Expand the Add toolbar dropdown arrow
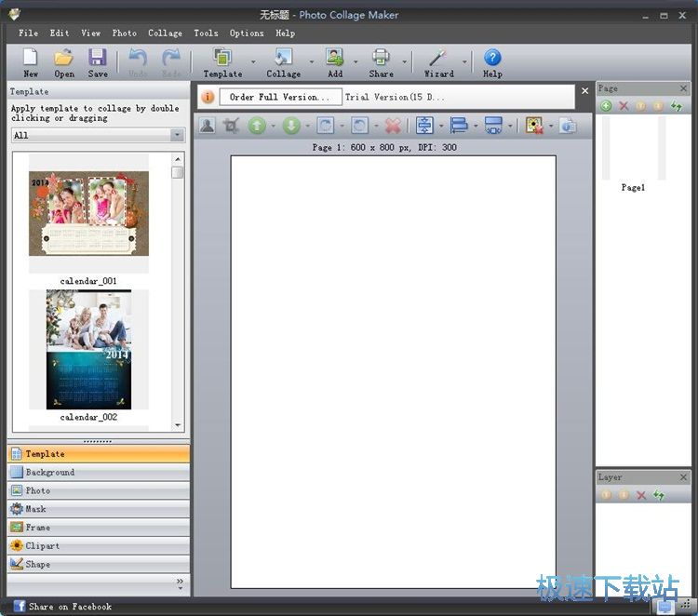 (x=356, y=63)
